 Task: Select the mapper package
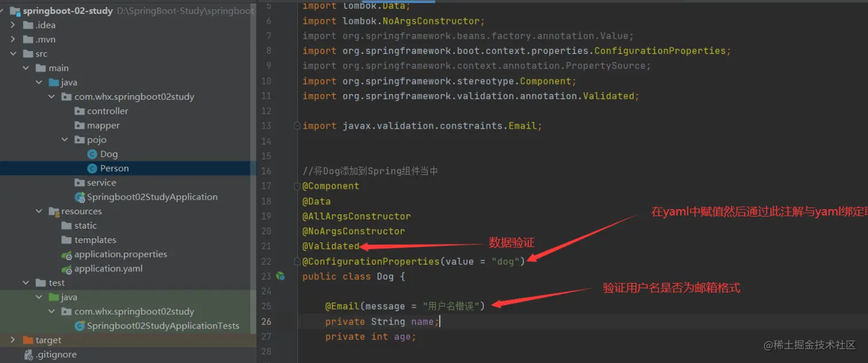pos(103,125)
